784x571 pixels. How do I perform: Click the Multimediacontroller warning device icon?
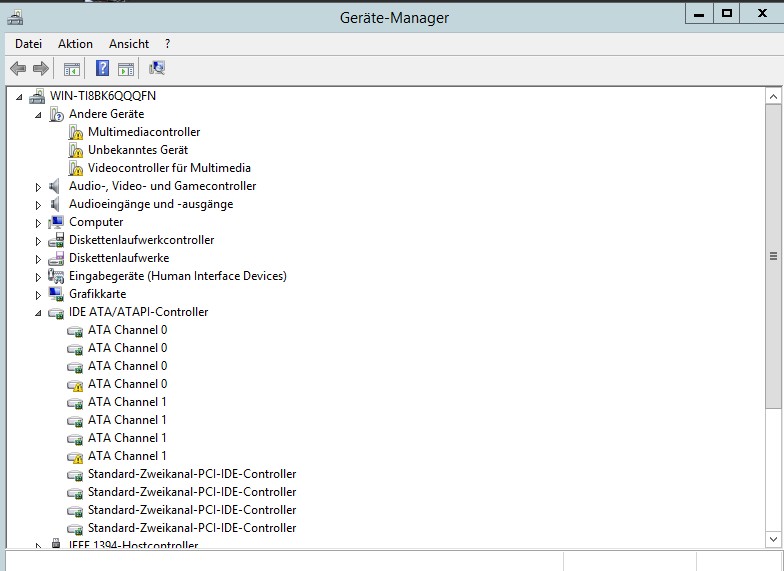(76, 132)
